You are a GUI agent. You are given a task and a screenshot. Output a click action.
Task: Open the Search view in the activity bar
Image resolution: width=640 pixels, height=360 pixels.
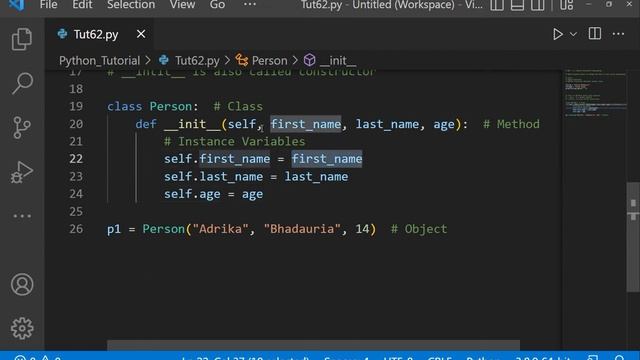(22, 83)
